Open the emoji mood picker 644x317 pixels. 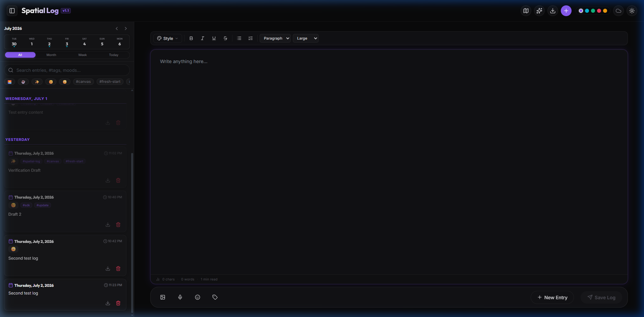pos(198,297)
